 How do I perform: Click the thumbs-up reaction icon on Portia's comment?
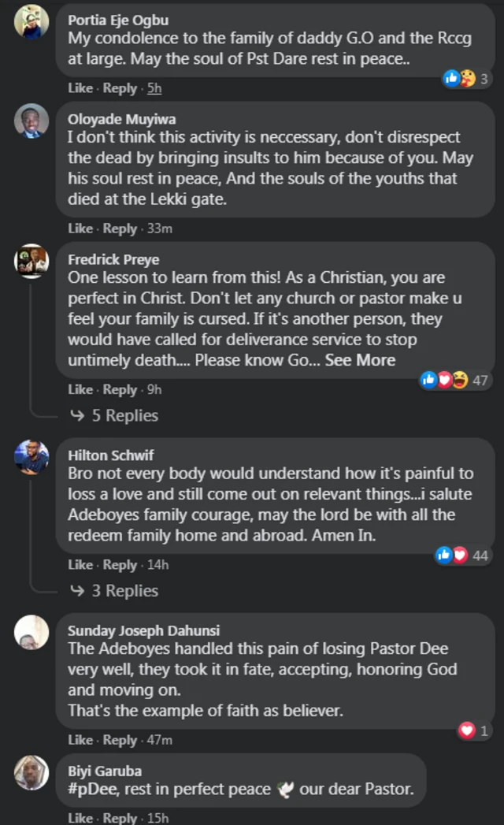coord(450,79)
